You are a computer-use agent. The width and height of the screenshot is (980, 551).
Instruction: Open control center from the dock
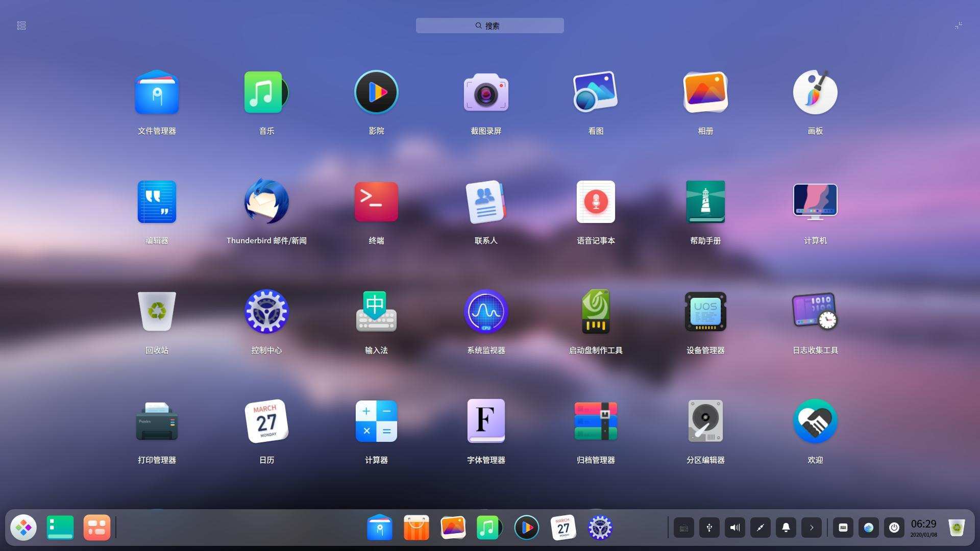coord(600,528)
